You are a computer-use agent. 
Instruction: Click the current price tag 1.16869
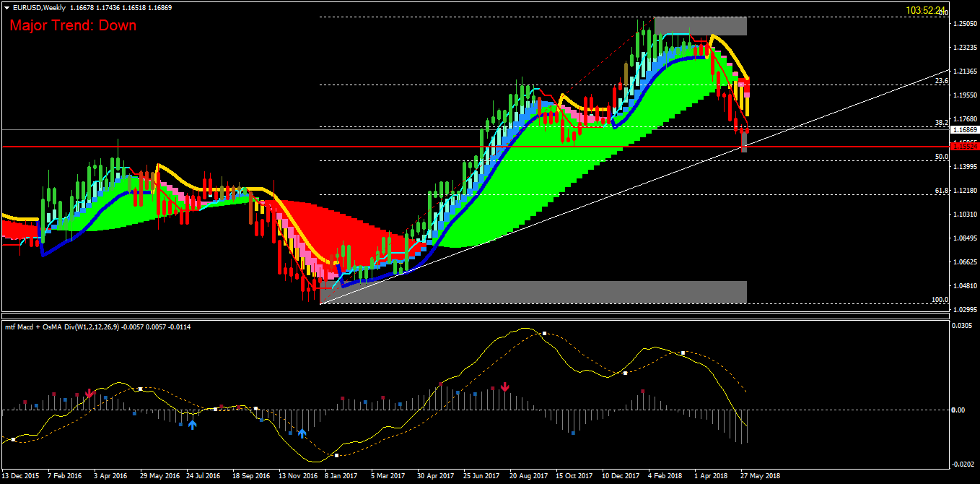click(965, 130)
